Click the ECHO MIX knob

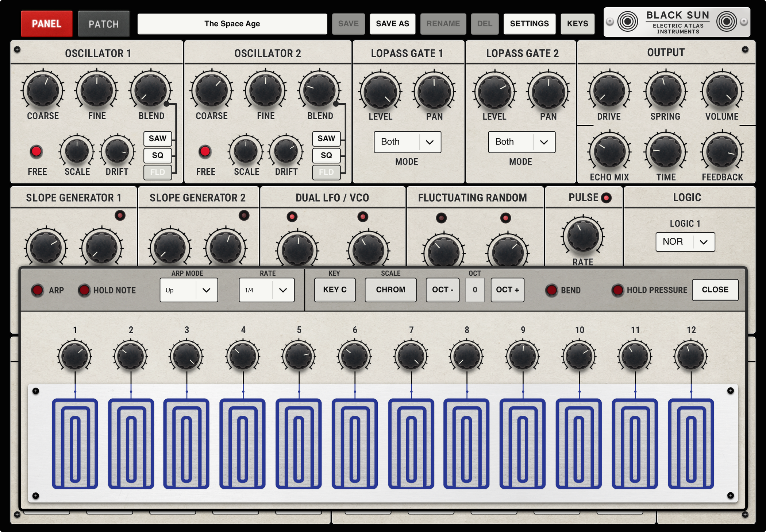(609, 152)
